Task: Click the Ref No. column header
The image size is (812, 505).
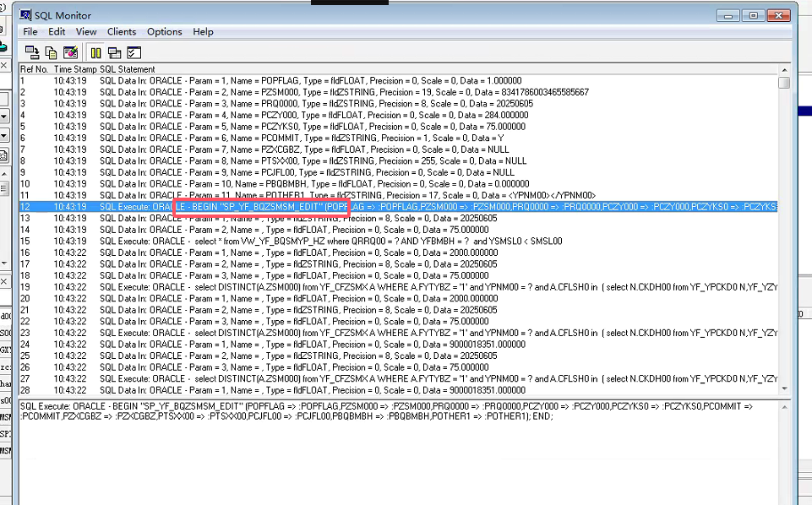Action: point(34,69)
